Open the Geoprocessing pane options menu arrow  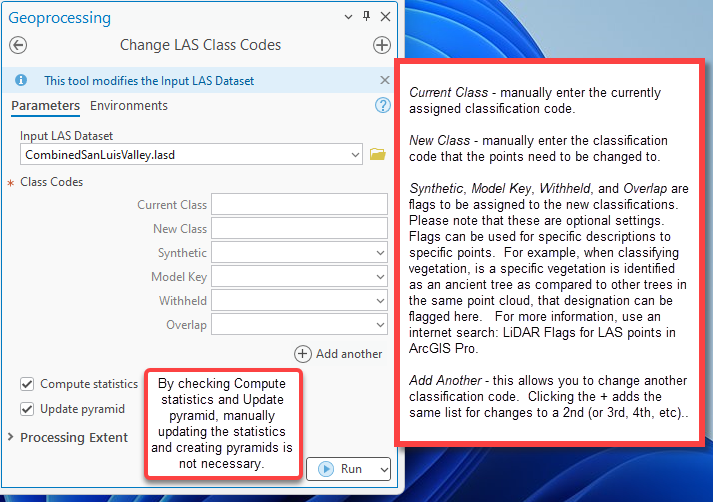coord(348,17)
